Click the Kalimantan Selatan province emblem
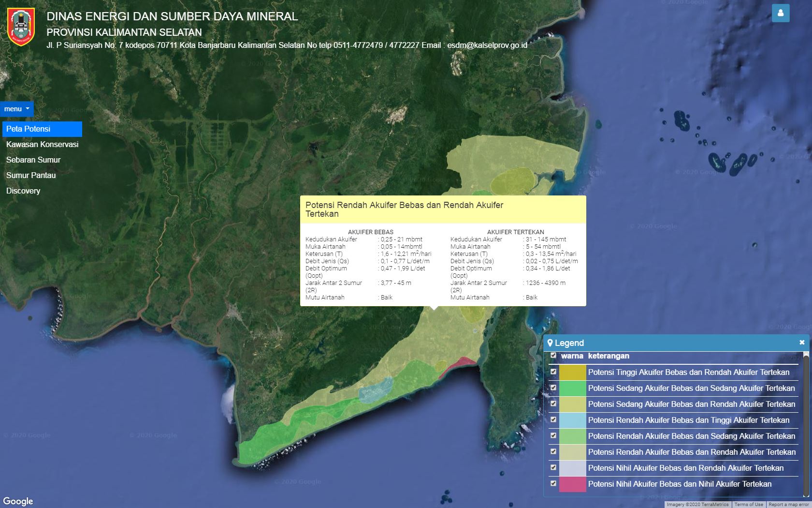 coord(21,27)
